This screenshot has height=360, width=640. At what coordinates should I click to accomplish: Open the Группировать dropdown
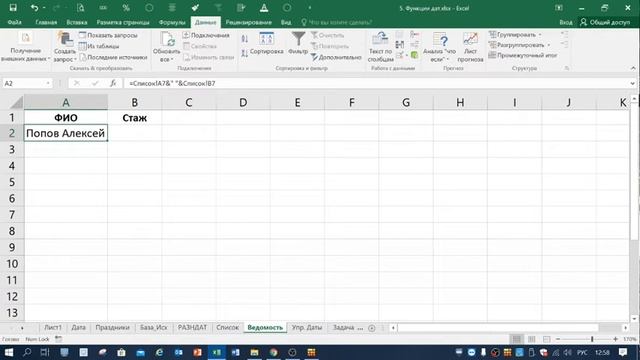point(516,35)
